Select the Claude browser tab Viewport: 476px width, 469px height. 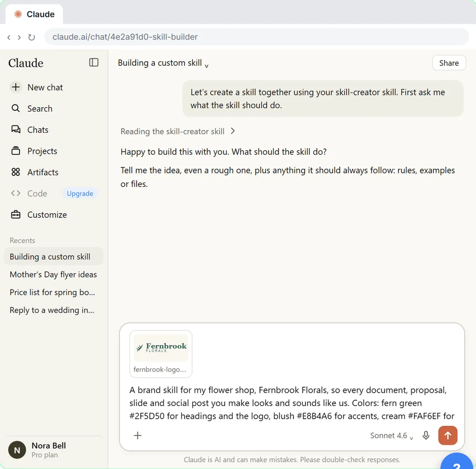(x=35, y=14)
